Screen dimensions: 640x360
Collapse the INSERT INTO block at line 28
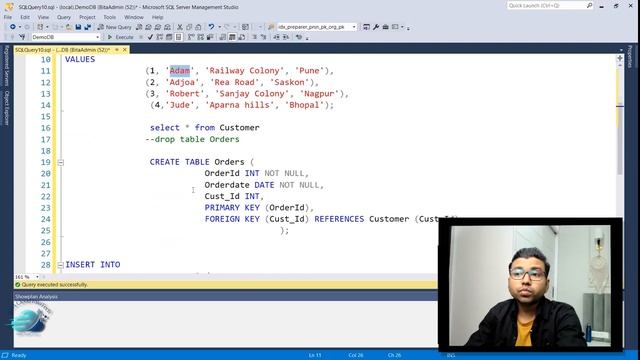click(x=60, y=265)
